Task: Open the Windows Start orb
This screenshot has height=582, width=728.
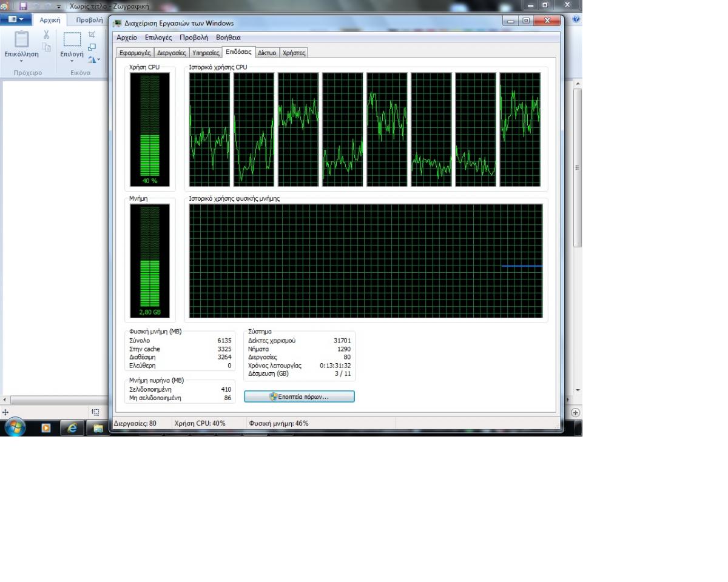Action: (x=15, y=427)
